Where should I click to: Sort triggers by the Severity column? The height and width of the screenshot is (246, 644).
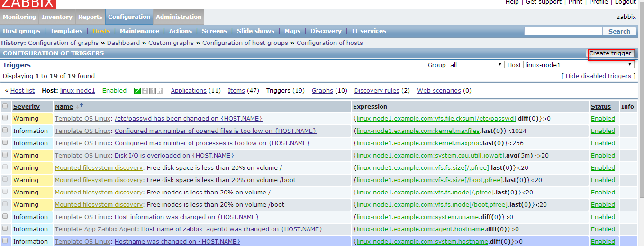(x=27, y=106)
